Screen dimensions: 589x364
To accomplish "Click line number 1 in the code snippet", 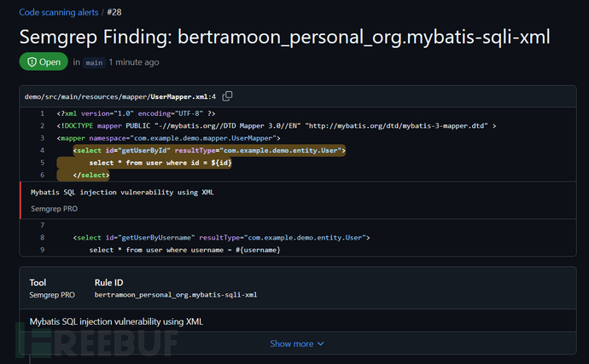I will click(41, 113).
